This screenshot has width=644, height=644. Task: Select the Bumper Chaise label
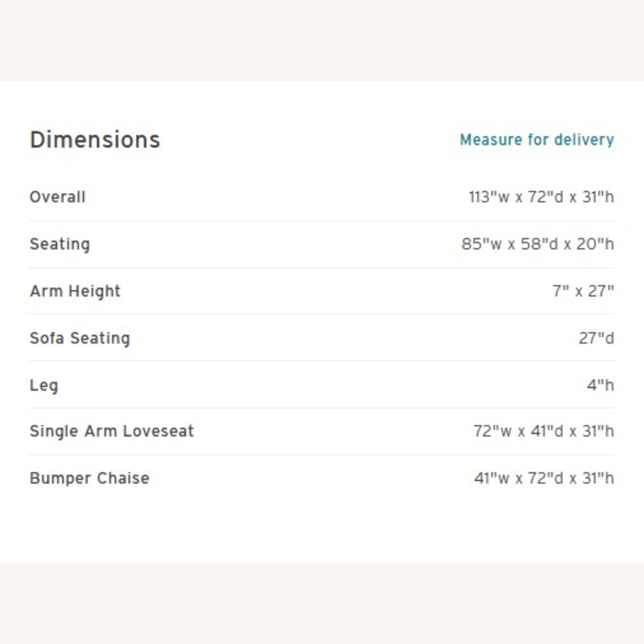point(89,478)
